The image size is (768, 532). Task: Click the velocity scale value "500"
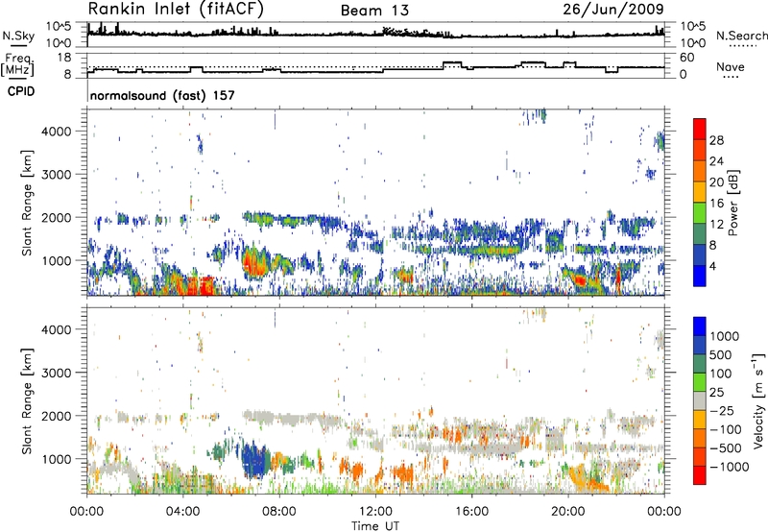[721, 354]
